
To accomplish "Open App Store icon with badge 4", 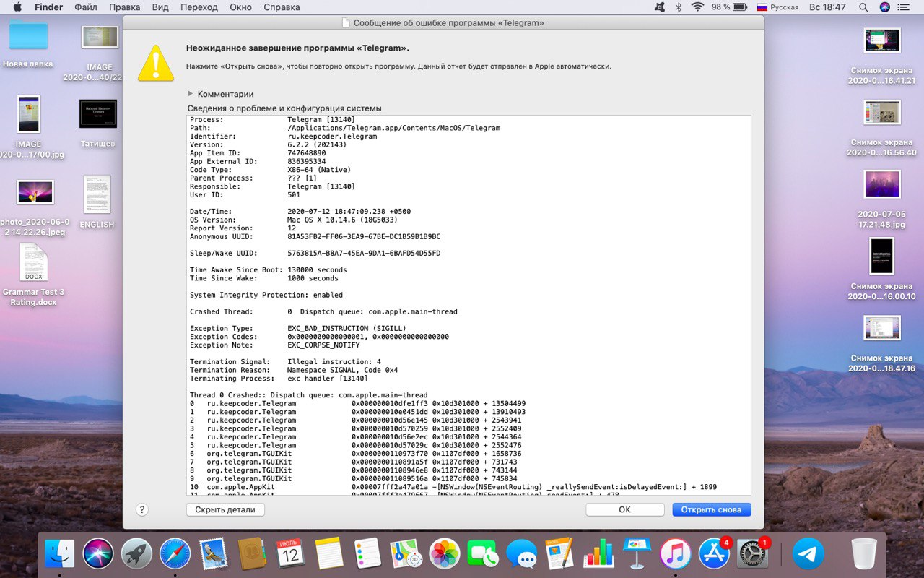I will pyautogui.click(x=714, y=554).
